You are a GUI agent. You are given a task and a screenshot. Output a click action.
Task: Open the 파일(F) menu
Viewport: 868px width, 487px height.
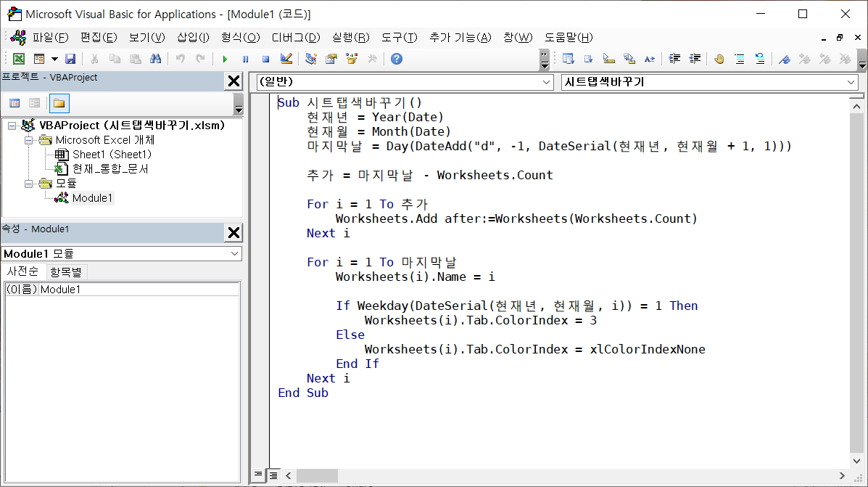[50, 38]
